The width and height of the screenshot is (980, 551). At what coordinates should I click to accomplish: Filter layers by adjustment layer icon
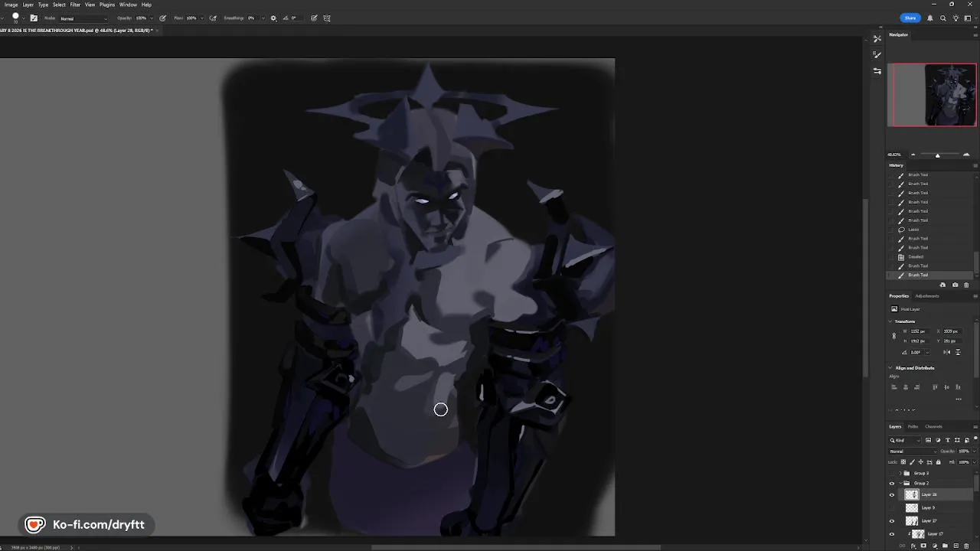[938, 440]
